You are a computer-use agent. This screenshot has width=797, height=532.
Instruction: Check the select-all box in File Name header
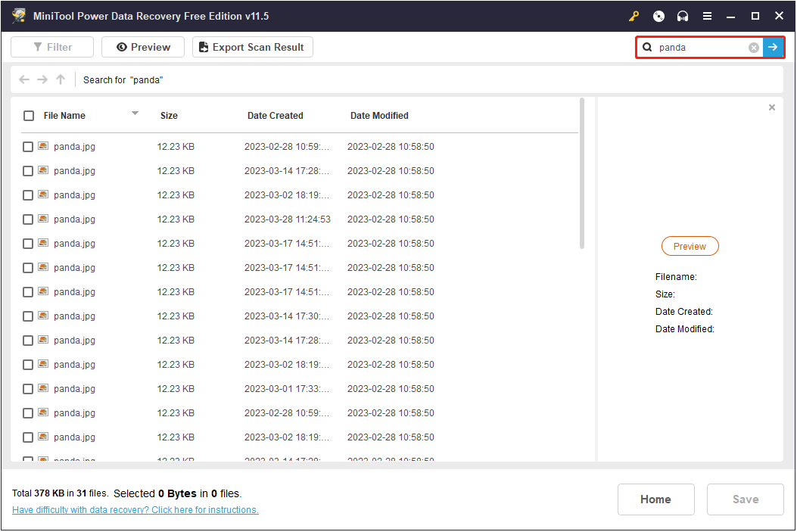click(x=28, y=115)
